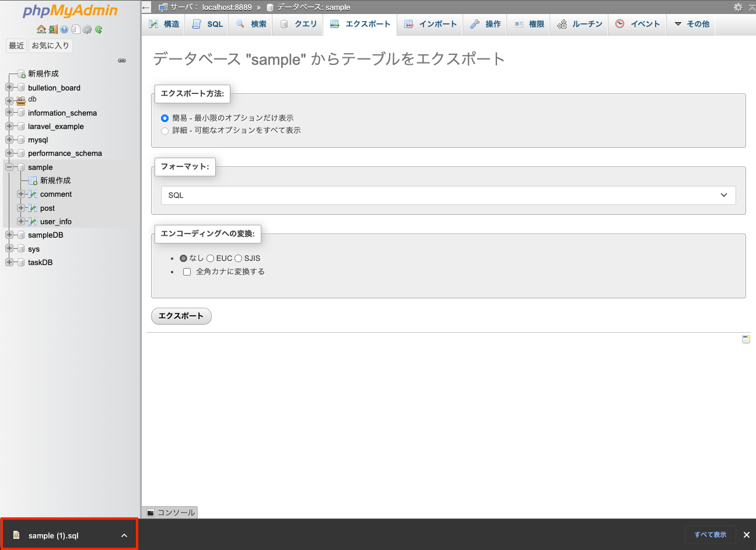Click the documentation page icon in the sidebar
This screenshot has height=550, width=756.
coord(76,29)
